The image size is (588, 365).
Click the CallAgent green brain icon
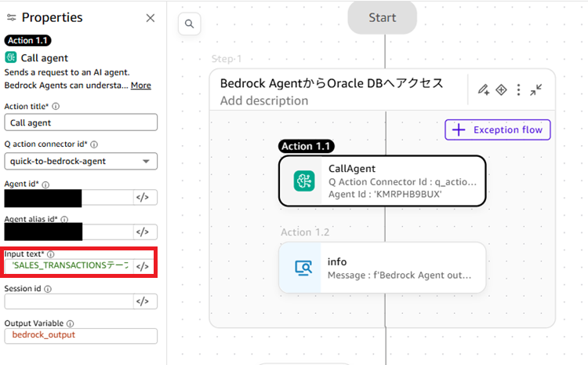pyautogui.click(x=303, y=181)
